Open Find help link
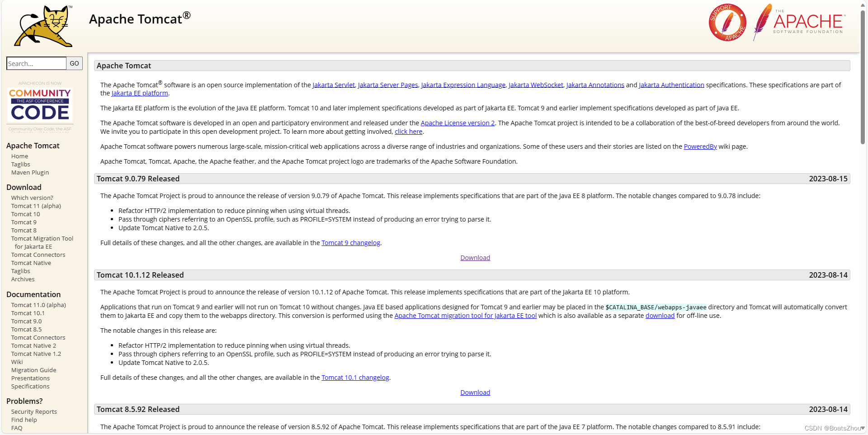Viewport: 868px width, 435px height. pos(24,420)
